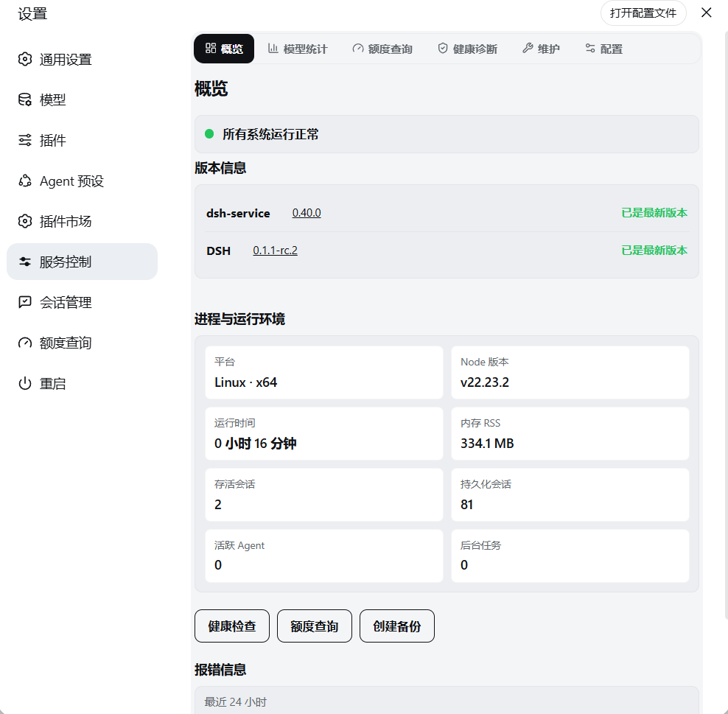The image size is (728, 714).
Task: Click the shield icon of 健康诊断
Action: 443,49
